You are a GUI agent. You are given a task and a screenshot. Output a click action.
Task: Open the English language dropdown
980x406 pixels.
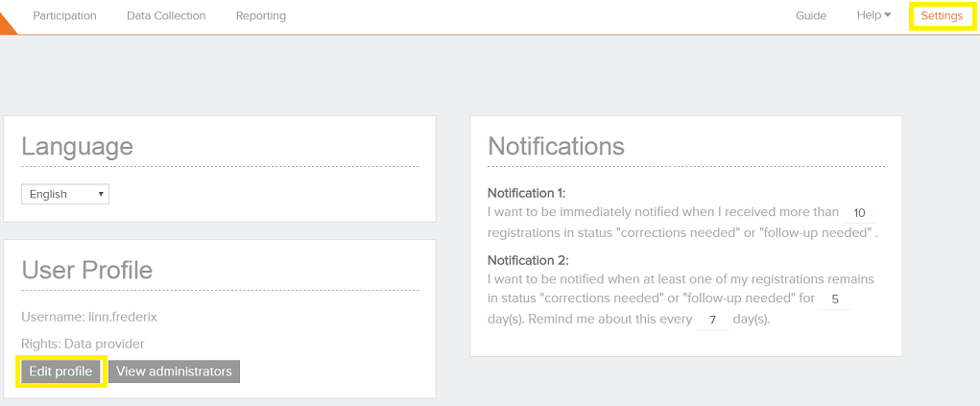pyautogui.click(x=65, y=194)
